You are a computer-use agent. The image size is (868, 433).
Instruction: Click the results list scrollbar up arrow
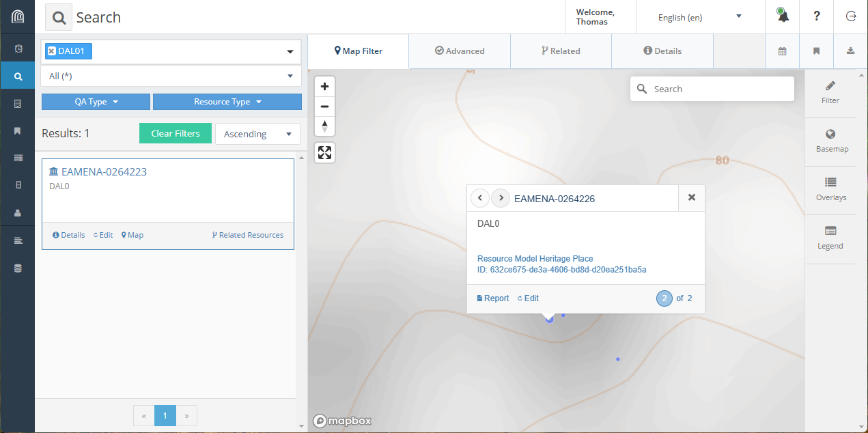pos(301,158)
